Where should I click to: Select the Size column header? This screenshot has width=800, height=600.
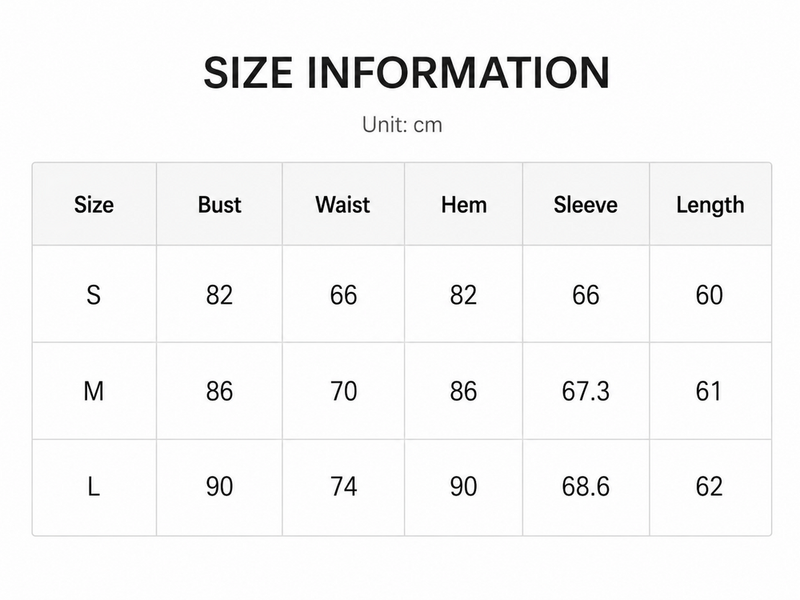[94, 205]
